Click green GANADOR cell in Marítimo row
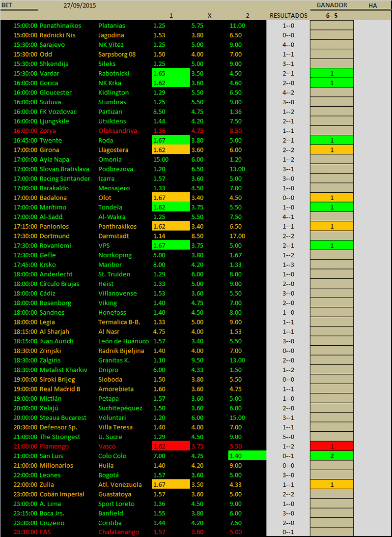This screenshot has width=392, height=537. coord(332,207)
